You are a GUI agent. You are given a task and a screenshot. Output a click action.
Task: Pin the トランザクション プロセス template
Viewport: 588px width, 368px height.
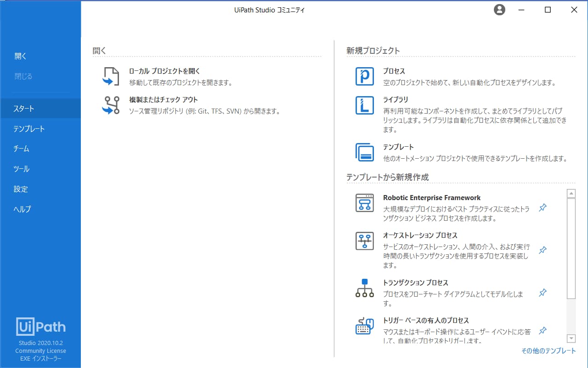543,293
